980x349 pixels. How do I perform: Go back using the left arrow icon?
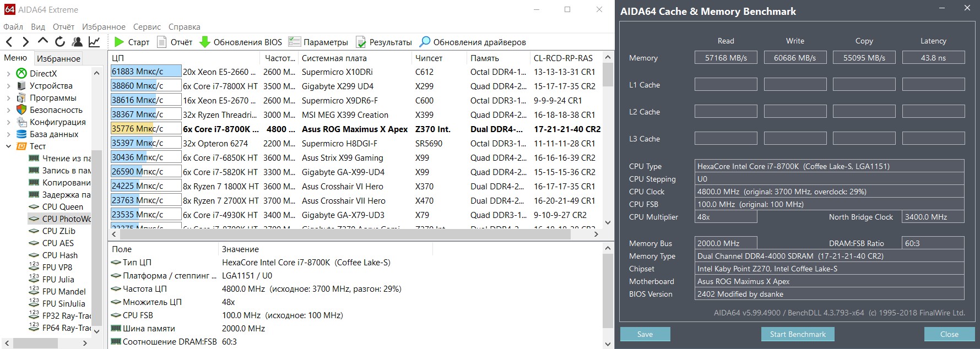tap(9, 42)
